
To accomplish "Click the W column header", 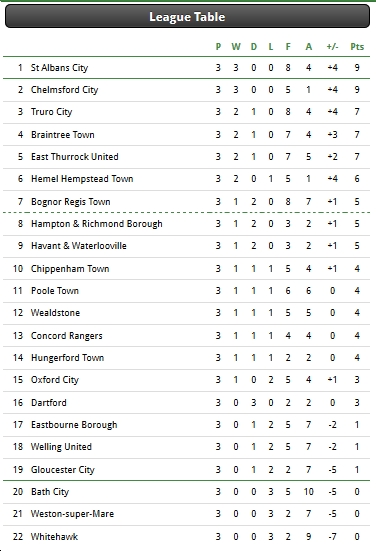I will pos(236,47).
